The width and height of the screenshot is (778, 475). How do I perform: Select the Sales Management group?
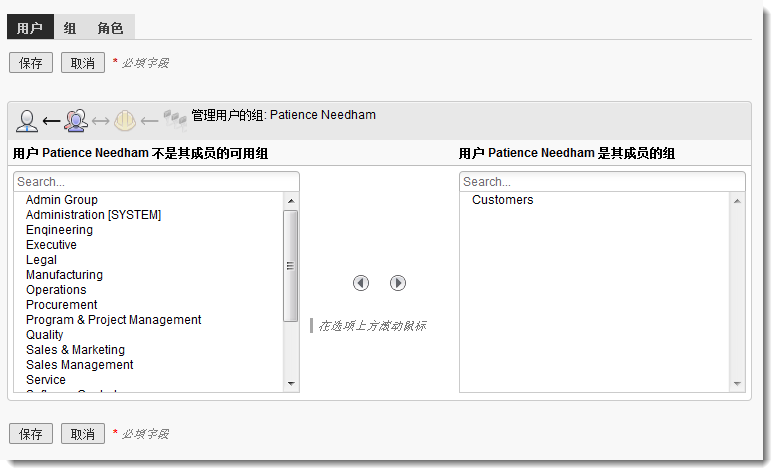80,364
